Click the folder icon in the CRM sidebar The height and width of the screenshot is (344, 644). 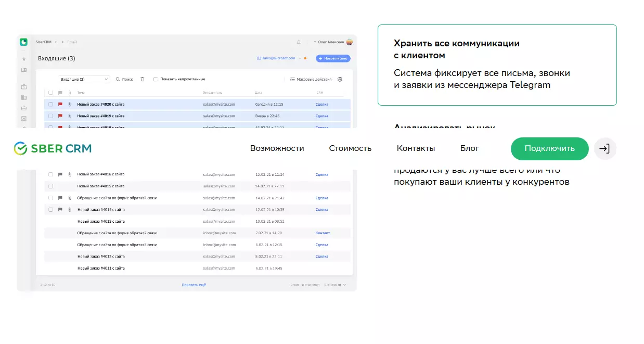(24, 70)
